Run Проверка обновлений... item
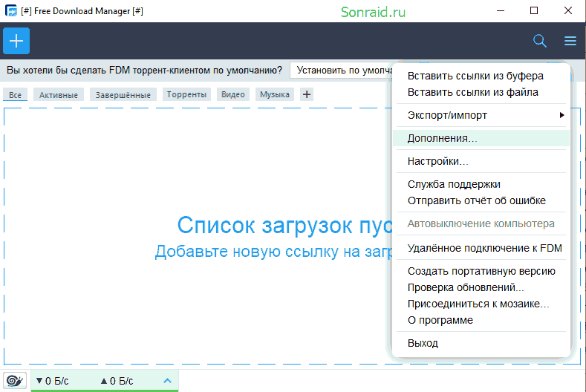The image size is (586, 392). click(x=466, y=287)
